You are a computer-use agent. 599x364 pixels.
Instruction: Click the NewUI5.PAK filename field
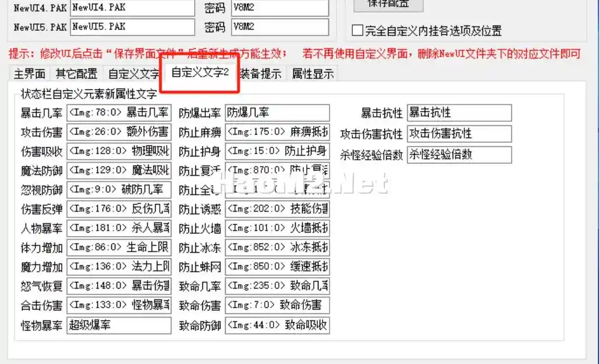132,27
